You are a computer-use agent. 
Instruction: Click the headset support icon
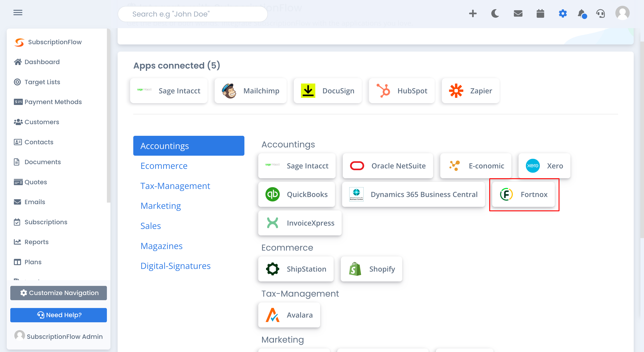point(600,13)
